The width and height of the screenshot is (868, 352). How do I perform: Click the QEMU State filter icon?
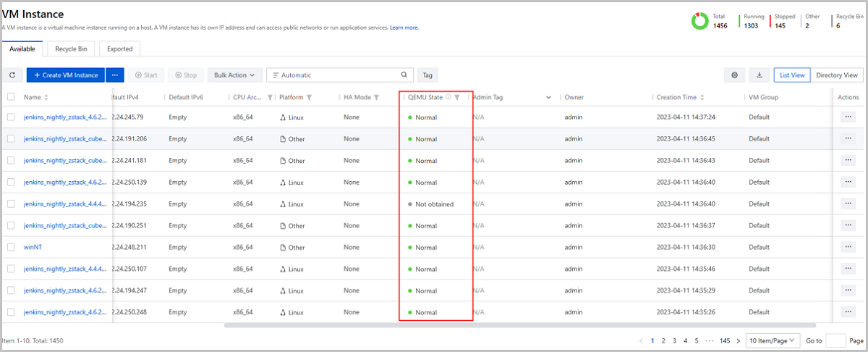[457, 97]
